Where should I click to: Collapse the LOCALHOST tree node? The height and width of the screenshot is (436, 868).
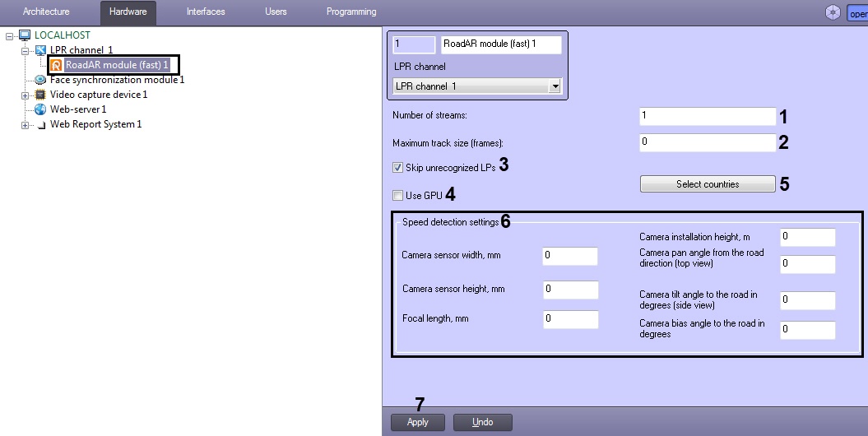pyautogui.click(x=9, y=36)
